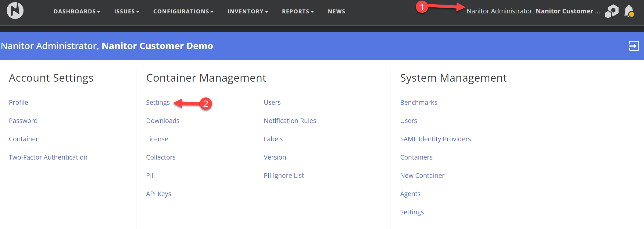The height and width of the screenshot is (229, 644).
Task: Expand the Issues dropdown menu
Action: point(127,12)
